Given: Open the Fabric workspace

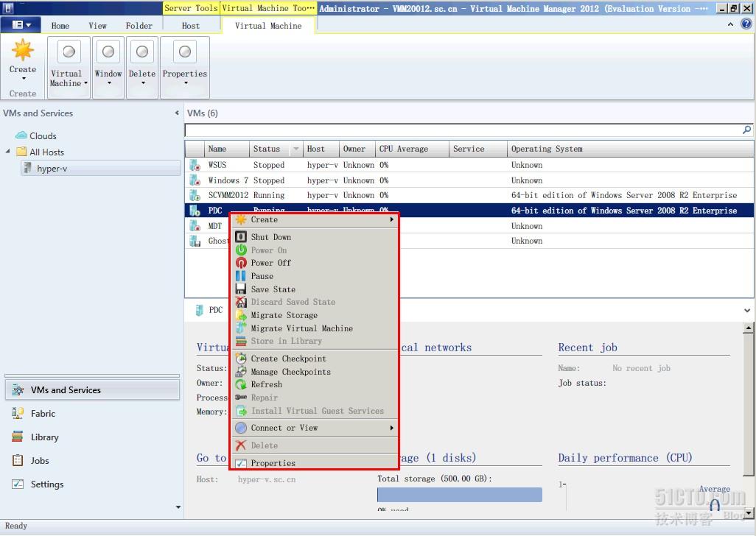Looking at the screenshot, I should tap(91, 413).
